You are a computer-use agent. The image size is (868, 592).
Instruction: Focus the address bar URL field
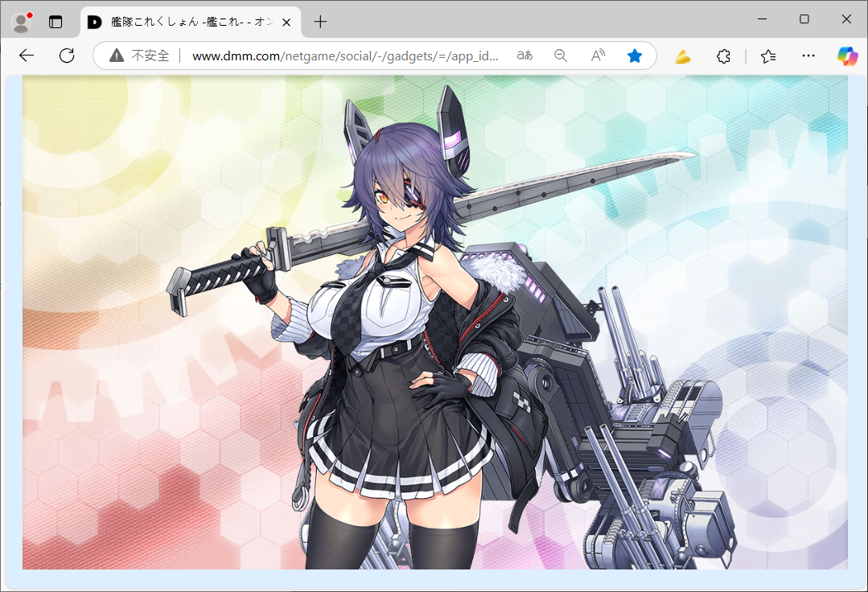[x=345, y=55]
